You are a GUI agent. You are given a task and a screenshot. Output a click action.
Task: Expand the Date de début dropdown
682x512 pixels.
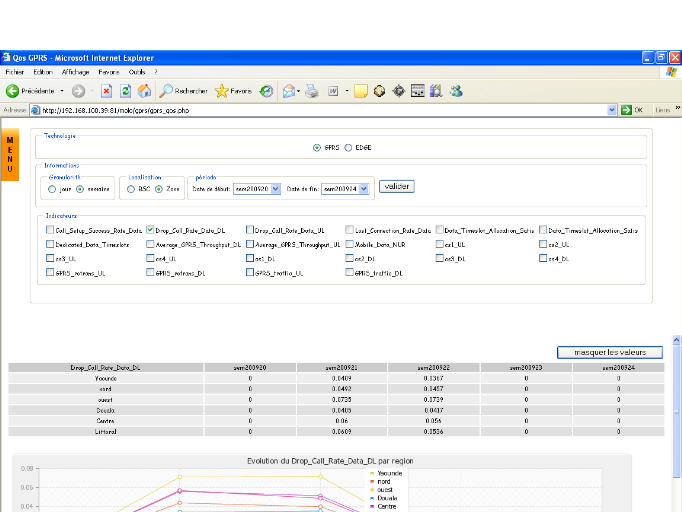click(276, 187)
